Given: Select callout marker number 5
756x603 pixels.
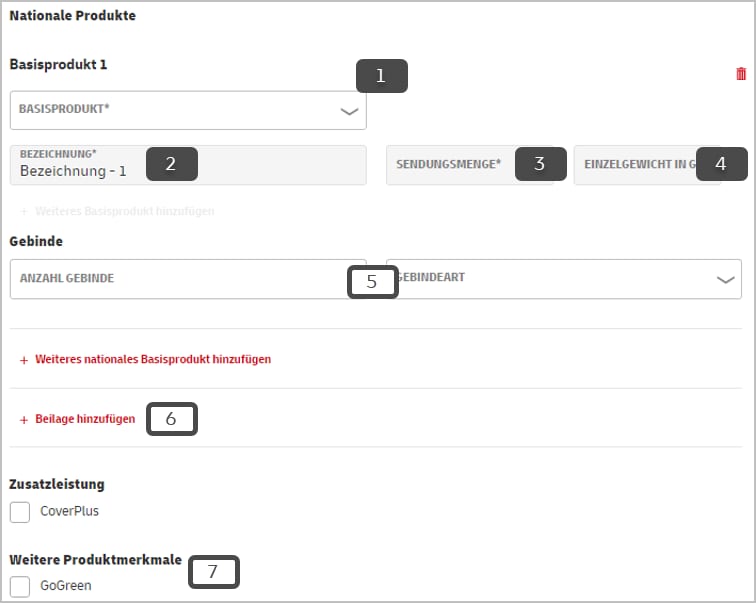Looking at the screenshot, I should [372, 282].
